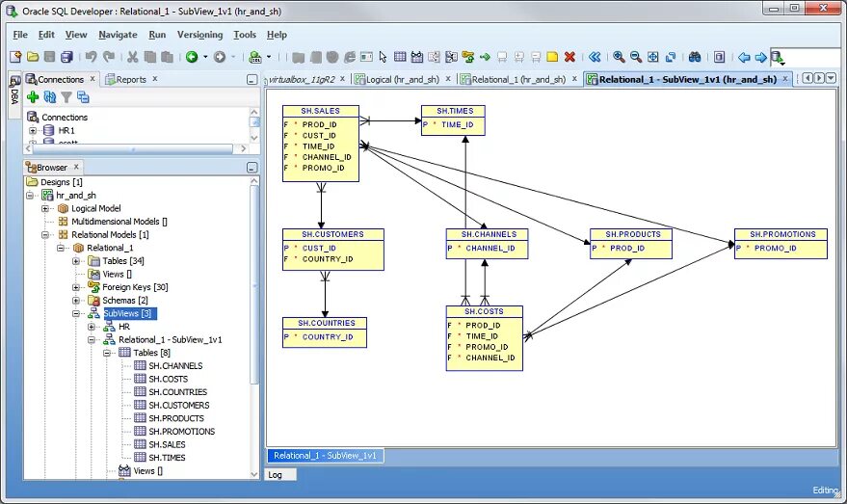
Task: Select the New Table tool
Action: pos(400,57)
